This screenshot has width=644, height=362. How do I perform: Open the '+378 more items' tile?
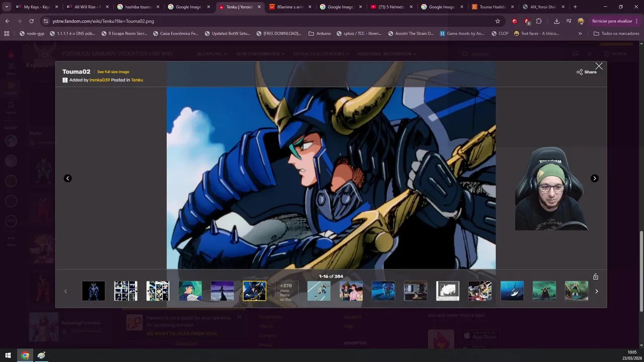coord(287,291)
